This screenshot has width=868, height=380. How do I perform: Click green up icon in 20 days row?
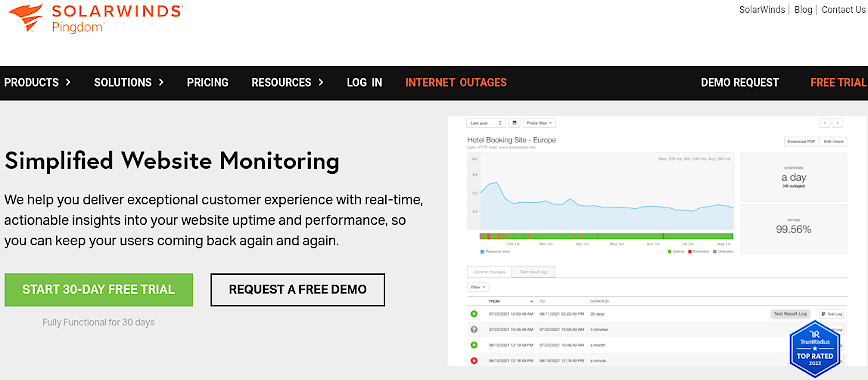coord(474,314)
